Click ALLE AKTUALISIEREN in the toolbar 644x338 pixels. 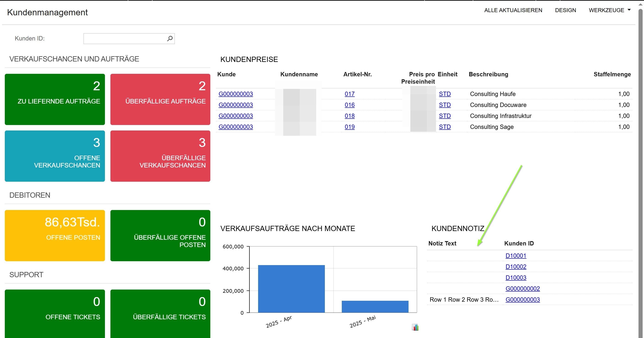513,10
